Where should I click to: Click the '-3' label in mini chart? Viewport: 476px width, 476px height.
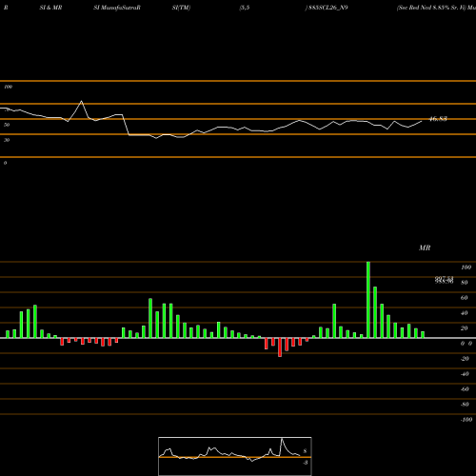[x=305, y=463]
